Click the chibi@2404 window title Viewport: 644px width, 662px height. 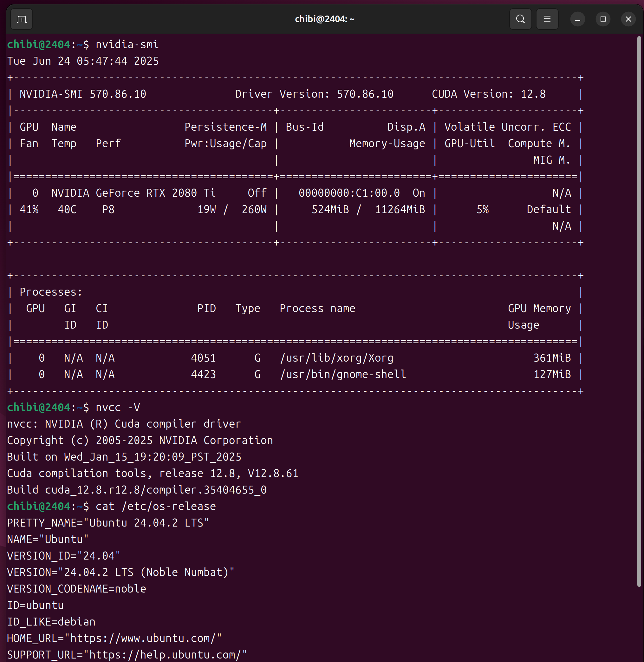click(324, 19)
